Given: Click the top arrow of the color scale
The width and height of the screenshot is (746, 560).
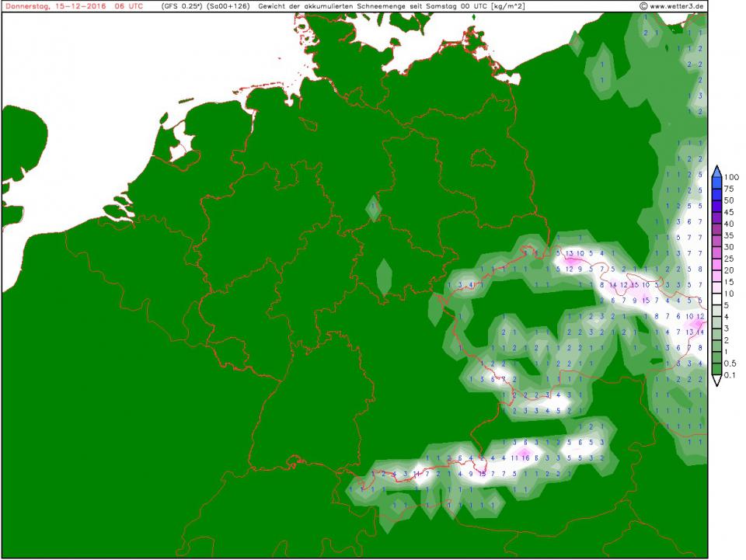Looking at the screenshot, I should [x=716, y=170].
